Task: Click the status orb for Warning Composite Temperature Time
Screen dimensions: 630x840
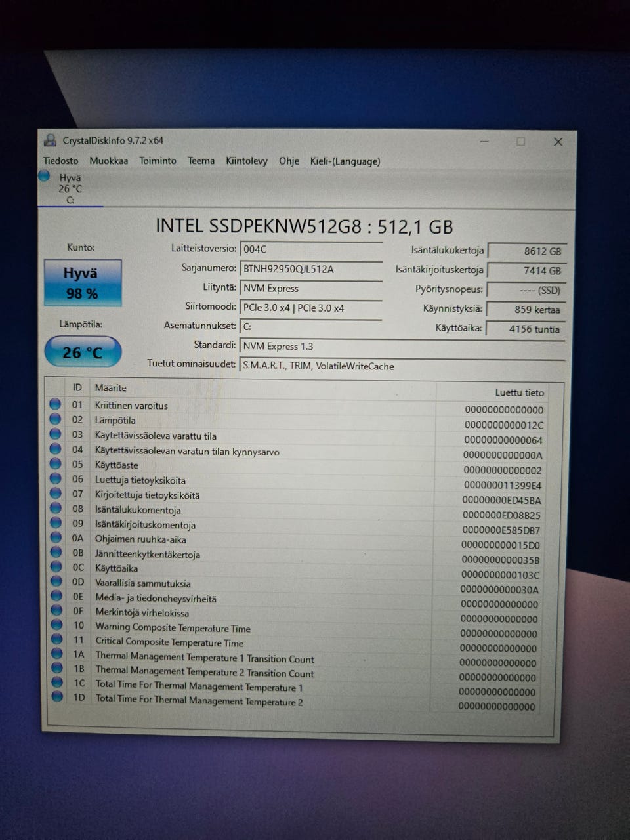Action: (x=56, y=625)
